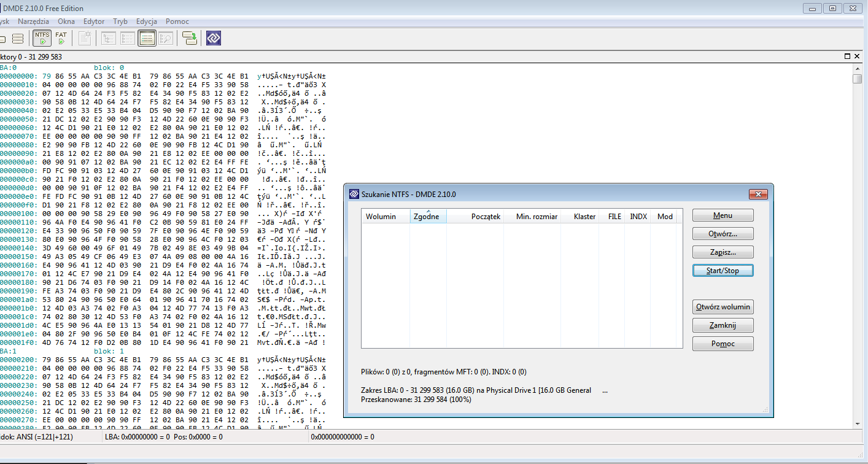Image resolution: width=868 pixels, height=464 pixels.
Task: Click the list search magnifier icon
Action: coord(166,38)
